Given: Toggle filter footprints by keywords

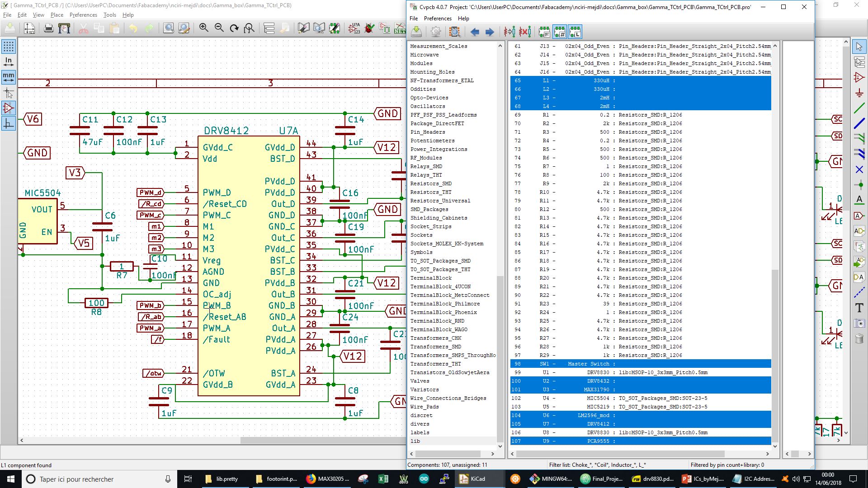Looking at the screenshot, I should (544, 32).
